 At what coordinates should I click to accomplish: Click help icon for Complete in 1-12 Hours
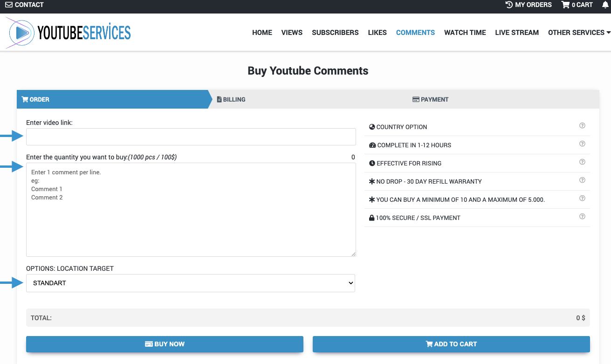click(x=582, y=144)
